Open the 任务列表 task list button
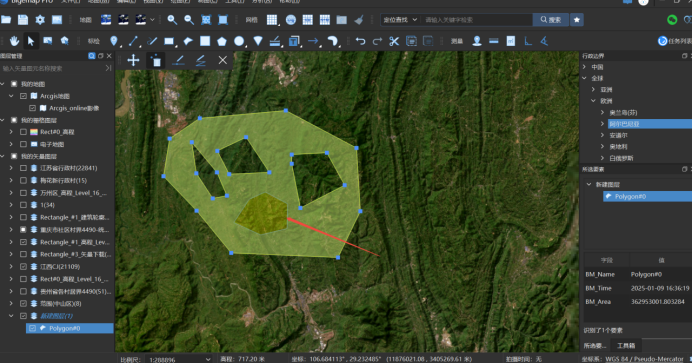The image size is (692, 363). pyautogui.click(x=675, y=41)
